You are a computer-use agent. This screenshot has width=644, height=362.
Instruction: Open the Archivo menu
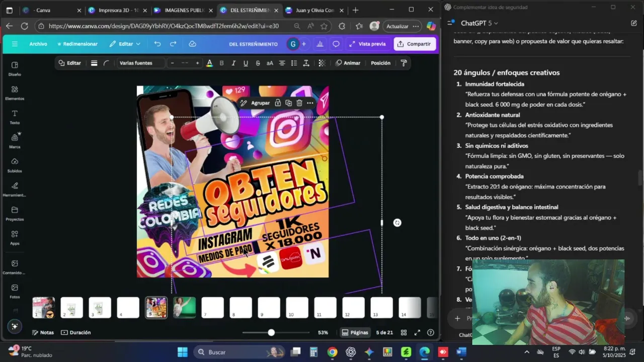click(x=38, y=44)
